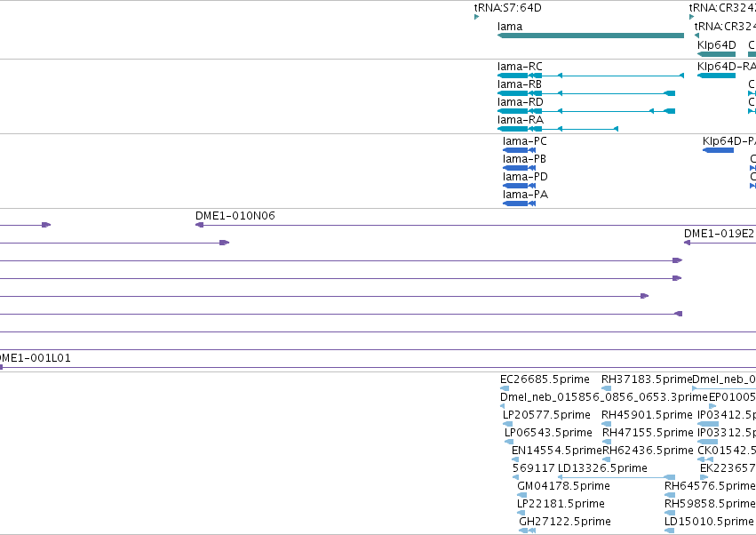Select the Klp64D-RA transcript bar
This screenshot has width=756, height=535.
click(716, 76)
